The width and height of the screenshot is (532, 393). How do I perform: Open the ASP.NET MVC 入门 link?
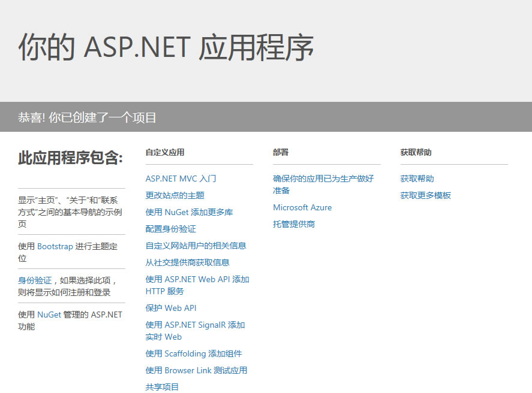coord(181,179)
